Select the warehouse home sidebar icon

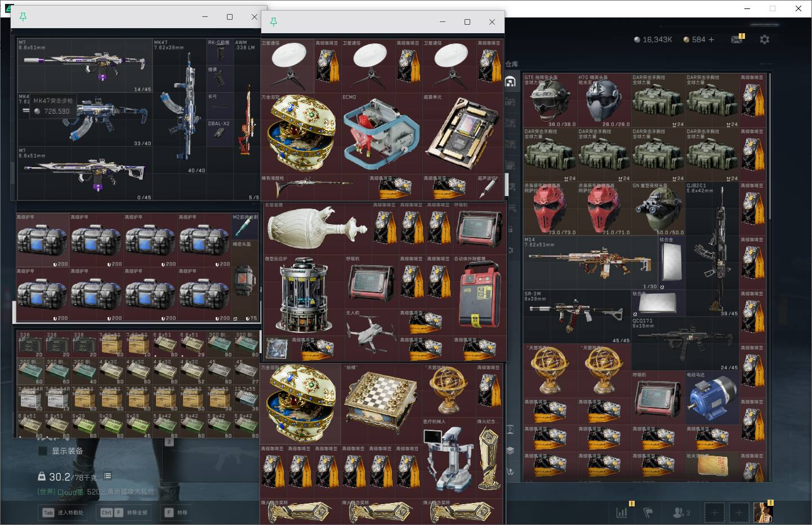[x=510, y=82]
